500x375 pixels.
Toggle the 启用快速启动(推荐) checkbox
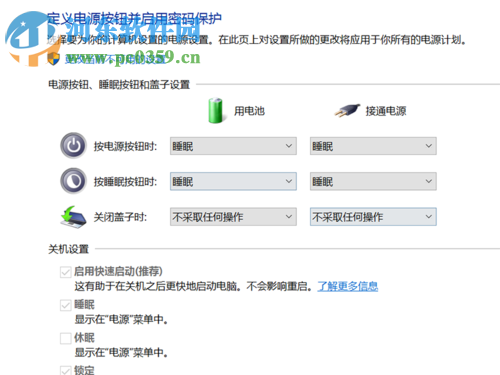click(66, 272)
